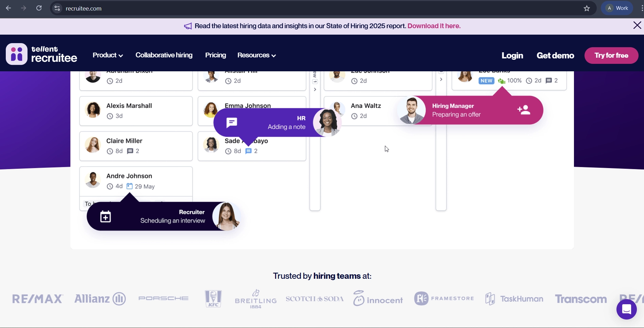The height and width of the screenshot is (328, 644).
Task: Click the calendar icon in the Scheduling an interview bubble
Action: tap(105, 216)
